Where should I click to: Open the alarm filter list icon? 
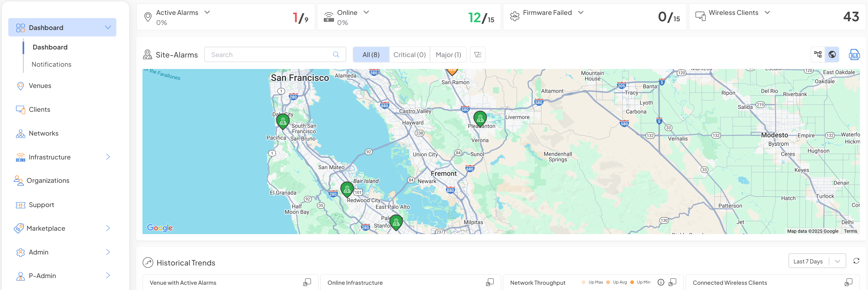[x=478, y=55]
